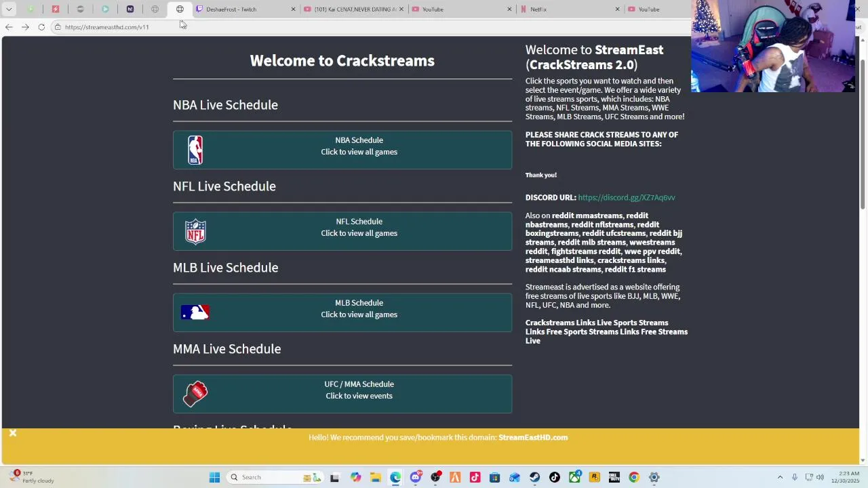Open the white-on-black TikTok taskbar icon
This screenshot has height=488, width=868.
coord(555,477)
